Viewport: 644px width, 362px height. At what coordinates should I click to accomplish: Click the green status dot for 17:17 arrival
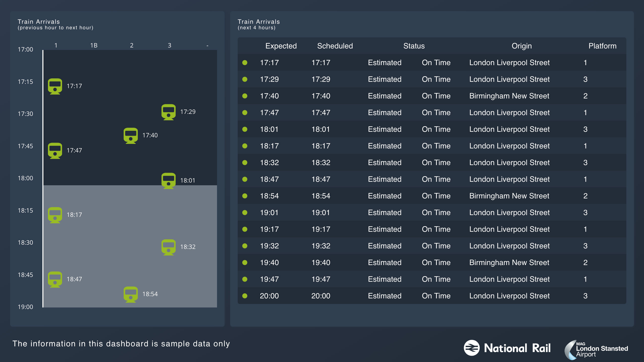tap(245, 63)
